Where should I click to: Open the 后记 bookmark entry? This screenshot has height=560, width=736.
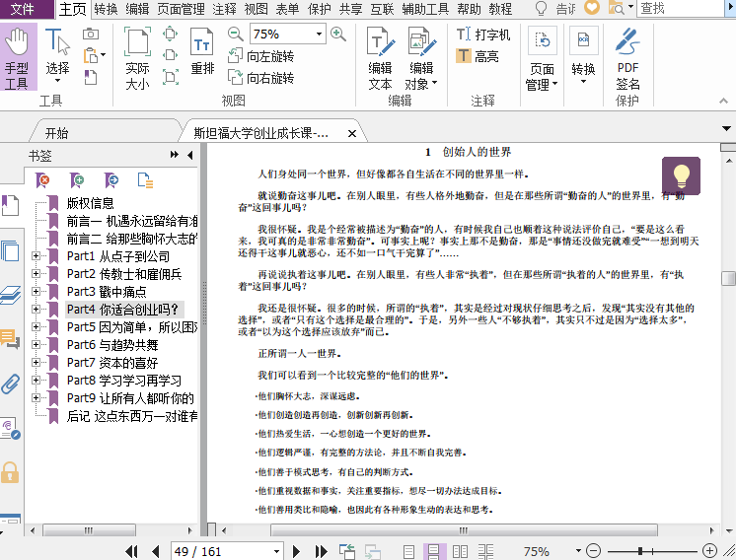(x=132, y=416)
